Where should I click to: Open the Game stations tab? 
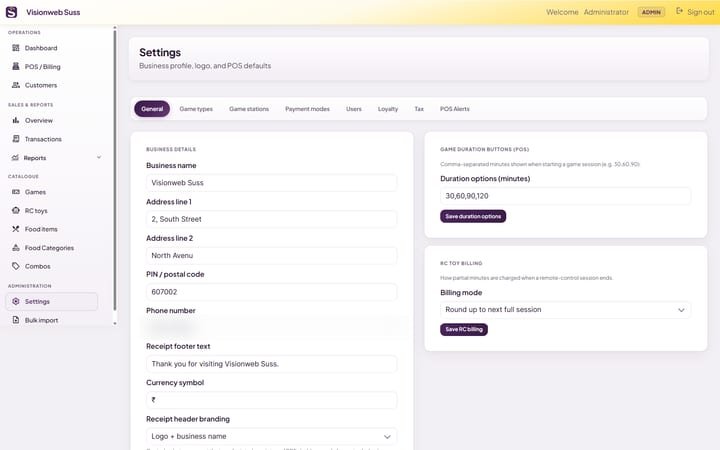pyautogui.click(x=249, y=109)
